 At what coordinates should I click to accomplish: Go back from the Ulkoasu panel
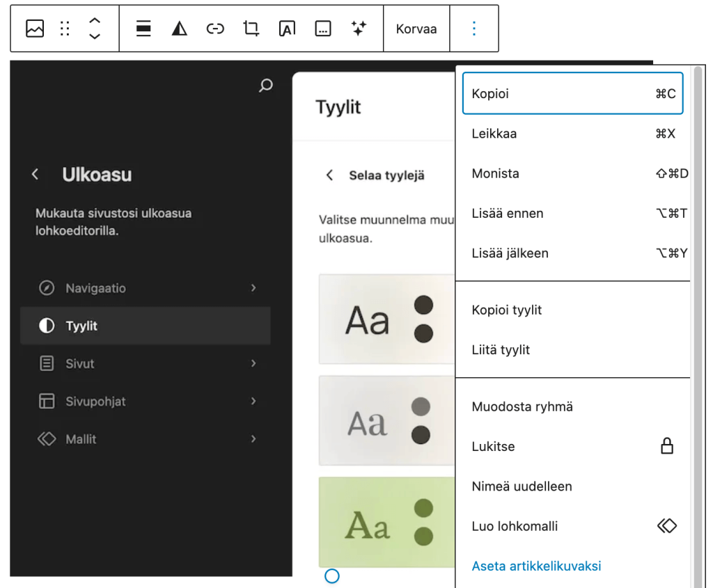35,174
